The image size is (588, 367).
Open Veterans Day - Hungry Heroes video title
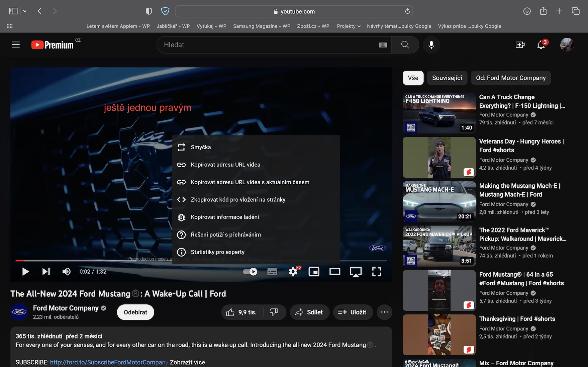pos(521,146)
